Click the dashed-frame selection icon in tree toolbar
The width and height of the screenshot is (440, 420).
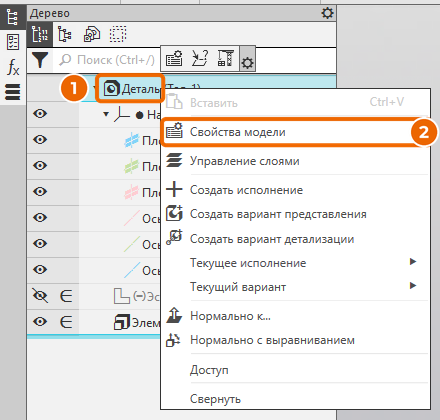(x=118, y=34)
